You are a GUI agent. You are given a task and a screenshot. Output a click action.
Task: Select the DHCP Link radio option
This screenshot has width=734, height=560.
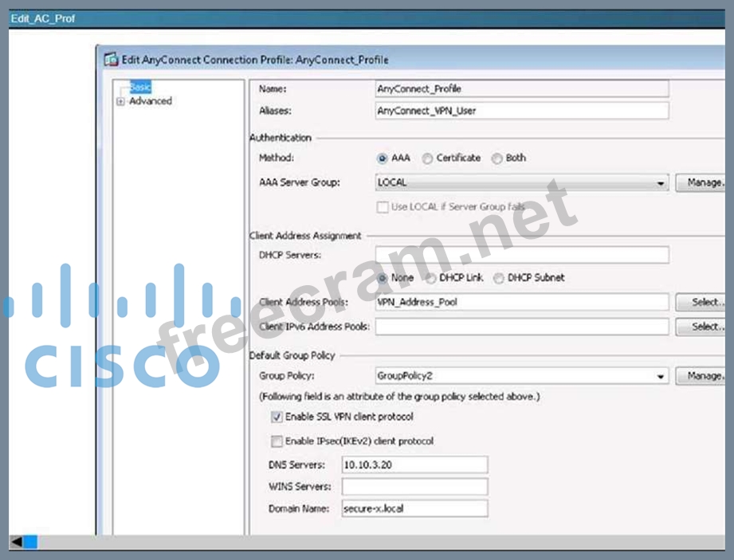(430, 278)
